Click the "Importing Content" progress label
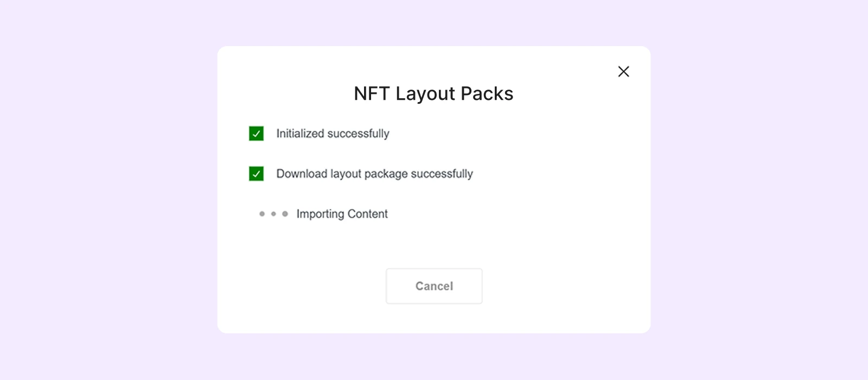Viewport: 868px width, 380px height. tap(342, 214)
